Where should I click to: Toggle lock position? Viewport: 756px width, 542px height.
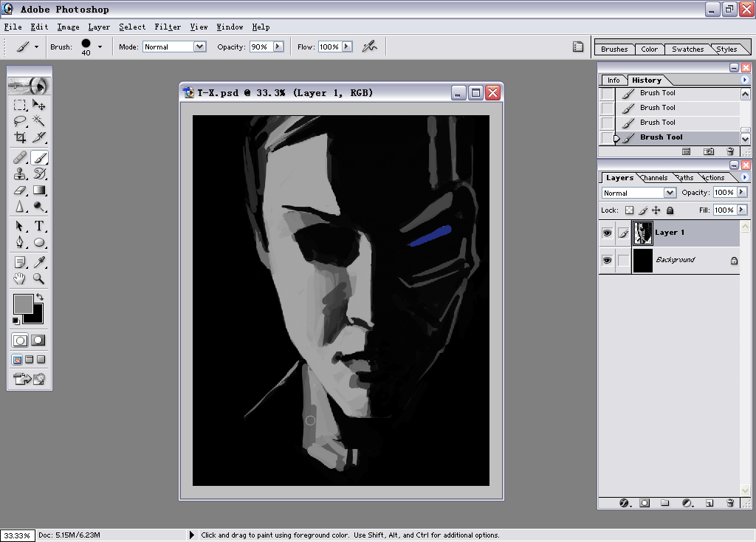coord(656,210)
